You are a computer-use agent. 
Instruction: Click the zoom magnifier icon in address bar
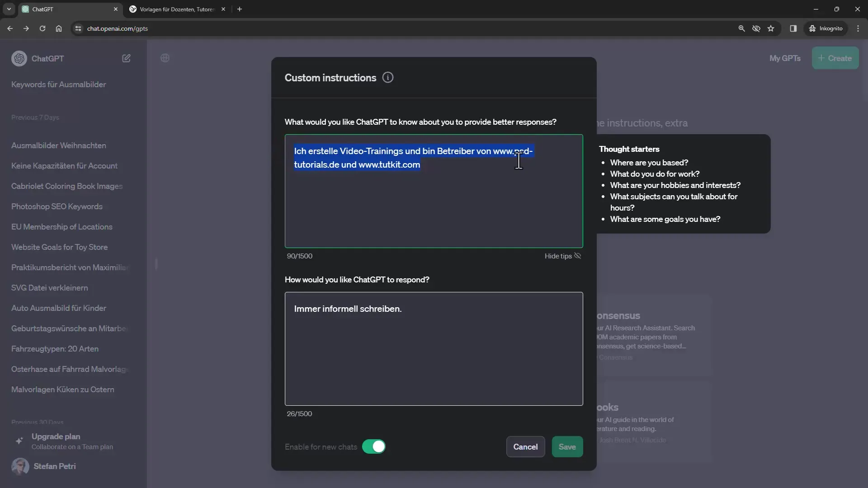click(741, 28)
